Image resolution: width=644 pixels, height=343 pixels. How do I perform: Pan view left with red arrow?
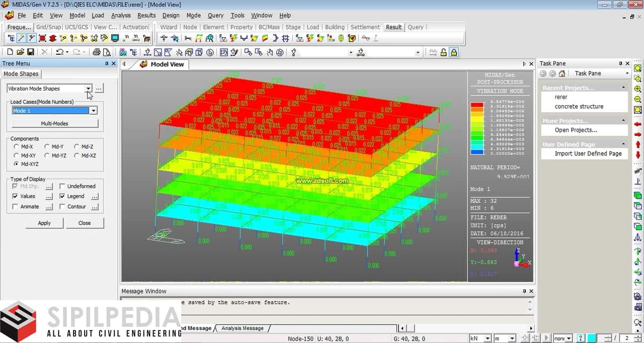pyautogui.click(x=638, y=124)
